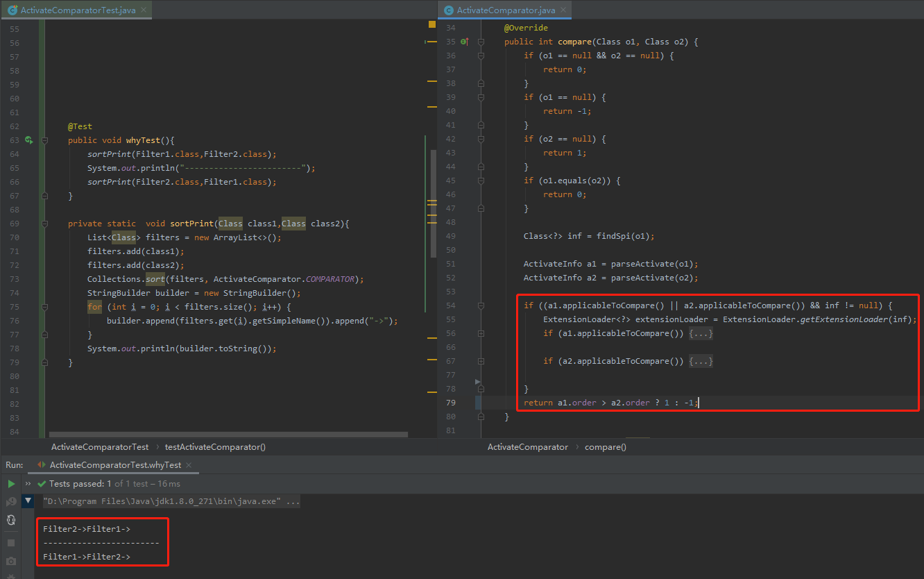Click the run configuration icon beside ActivateComparatorTest.whyTest

[x=42, y=465]
